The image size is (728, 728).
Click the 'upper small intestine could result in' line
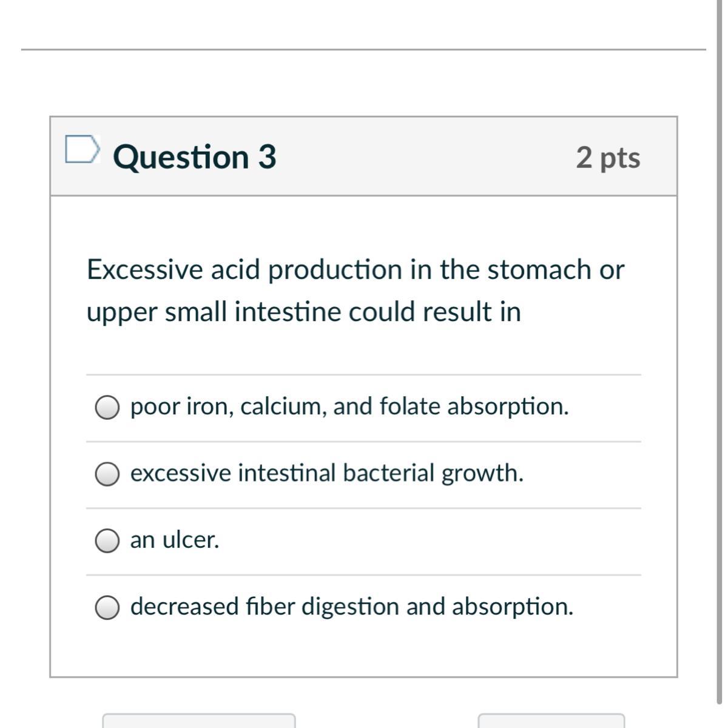coord(303,312)
